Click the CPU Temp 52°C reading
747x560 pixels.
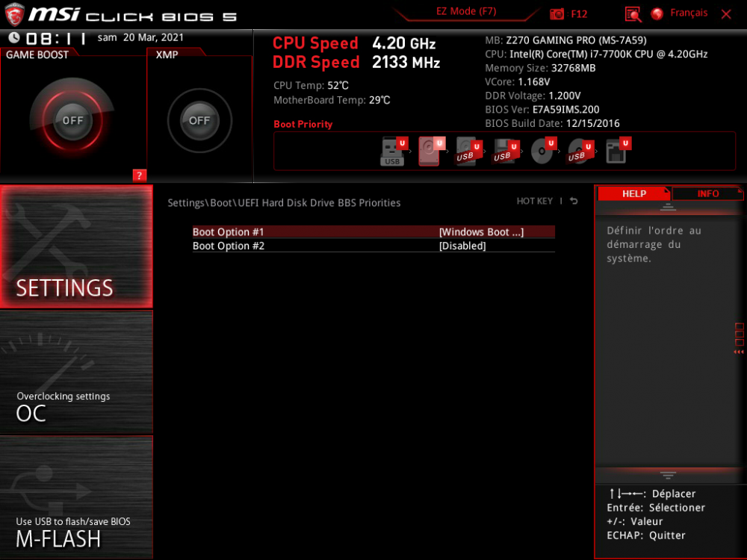coord(311,85)
